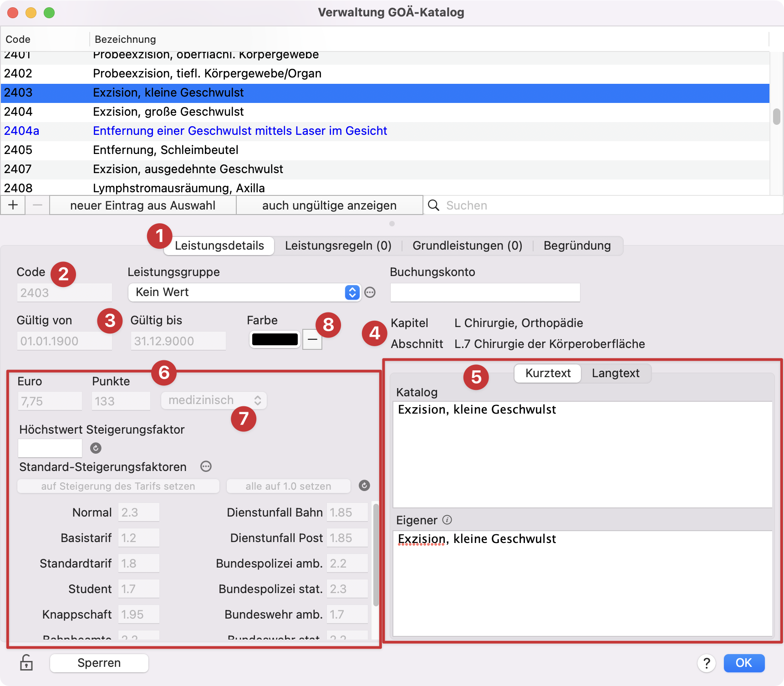The image size is (784, 686).
Task: Clear Farbe with the minus button
Action: click(312, 339)
